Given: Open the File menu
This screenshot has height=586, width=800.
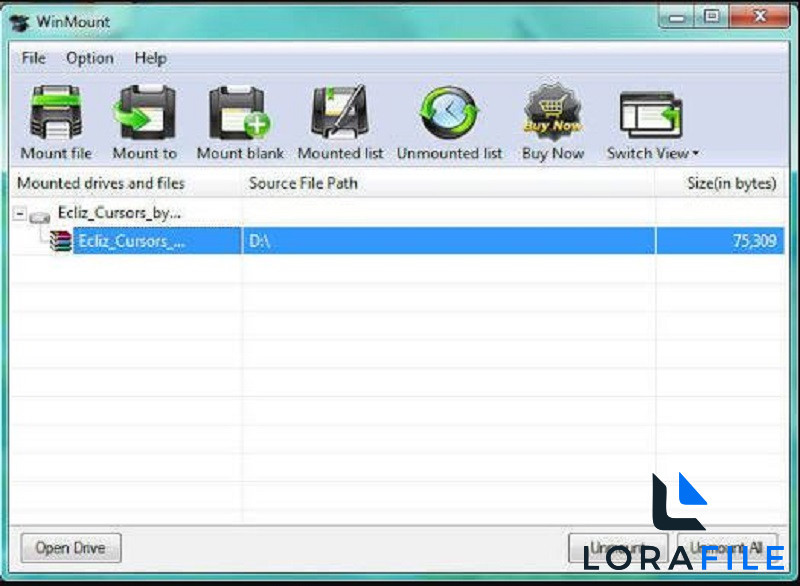Looking at the screenshot, I should pyautogui.click(x=34, y=58).
